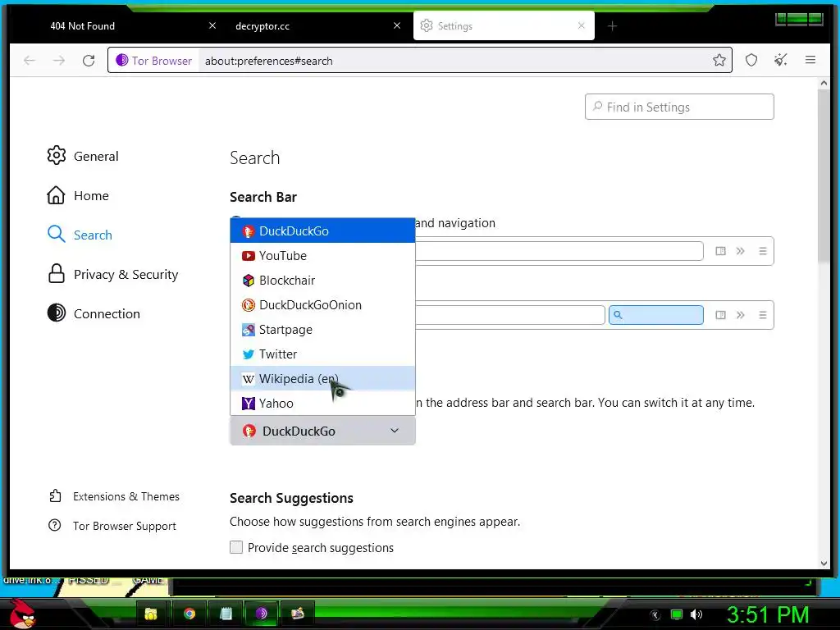The height and width of the screenshot is (630, 840).
Task: Select Startpage in the engine list
Action: pos(322,330)
